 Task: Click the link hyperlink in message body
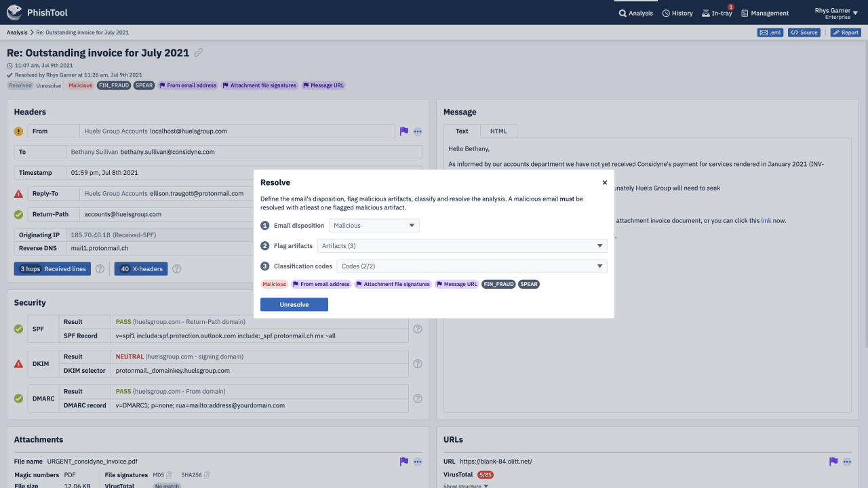click(x=766, y=220)
